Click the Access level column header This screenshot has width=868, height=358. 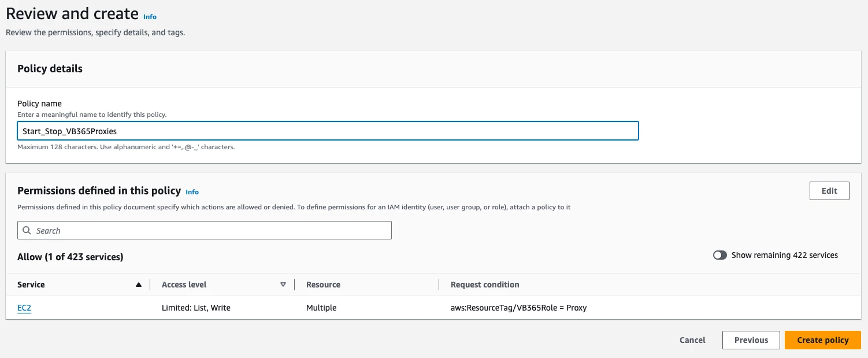tap(184, 285)
